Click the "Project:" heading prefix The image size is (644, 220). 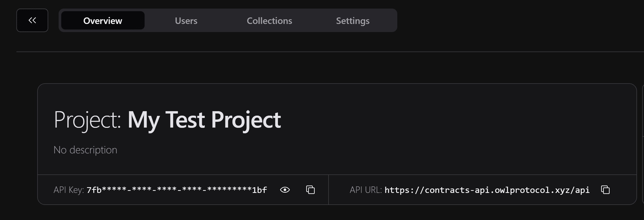pyautogui.click(x=87, y=120)
